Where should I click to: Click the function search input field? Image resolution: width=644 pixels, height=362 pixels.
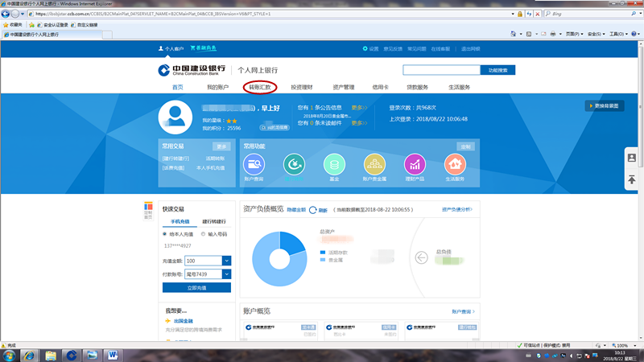click(x=441, y=71)
